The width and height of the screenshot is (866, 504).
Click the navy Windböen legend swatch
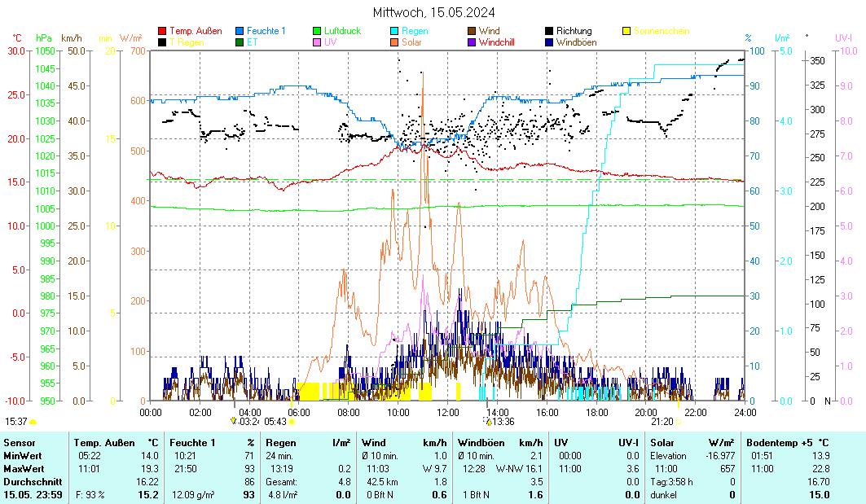pyautogui.click(x=548, y=42)
